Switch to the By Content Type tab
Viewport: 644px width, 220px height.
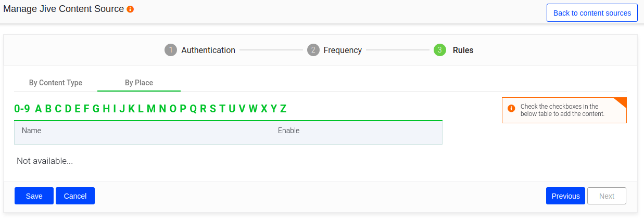click(56, 83)
